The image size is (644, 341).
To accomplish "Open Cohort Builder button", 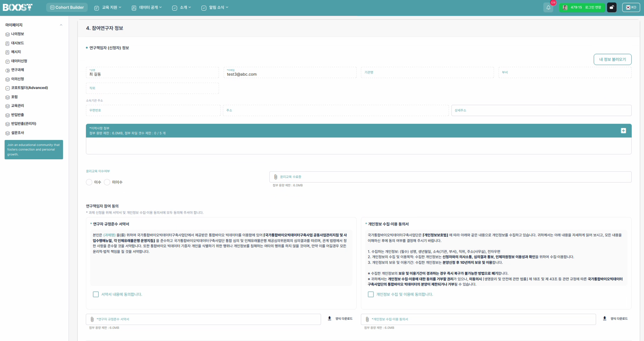I will (67, 8).
